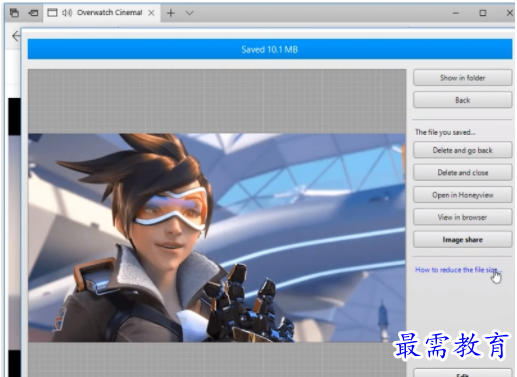Viewport: 517px width, 377px height.
Task: Open the tabs you've set aside icon
Action: (14, 13)
